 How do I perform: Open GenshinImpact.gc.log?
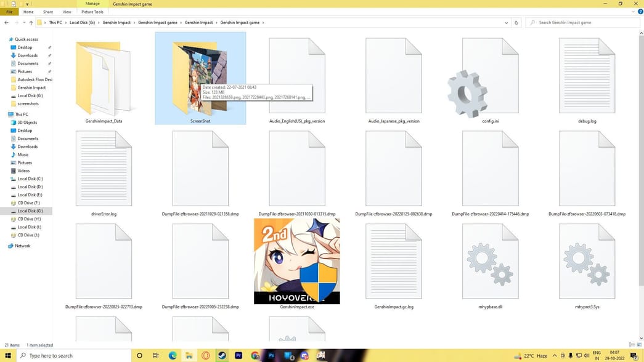pos(393,262)
